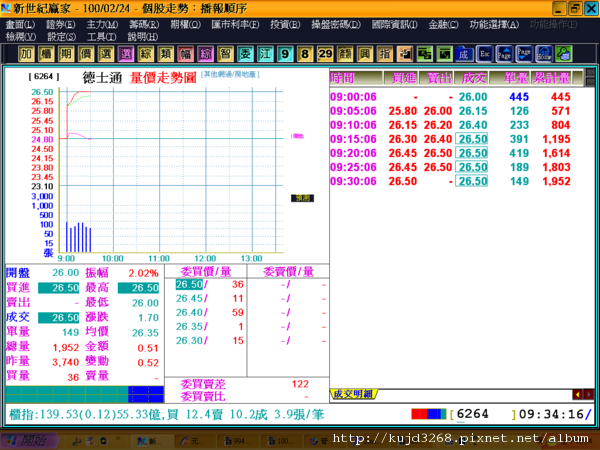This screenshot has height=450, width=600.
Task: Open the 畫面(L) menu
Action: click(20, 25)
